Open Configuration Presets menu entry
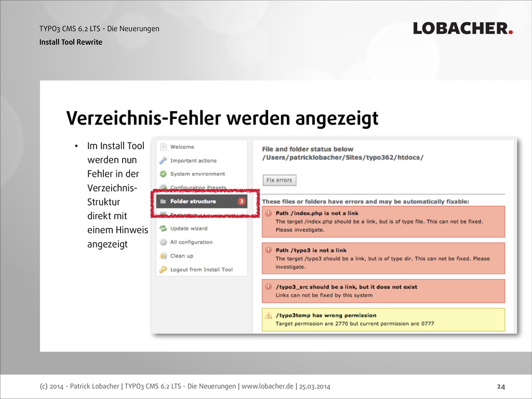The height and width of the screenshot is (399, 532). coord(198,187)
